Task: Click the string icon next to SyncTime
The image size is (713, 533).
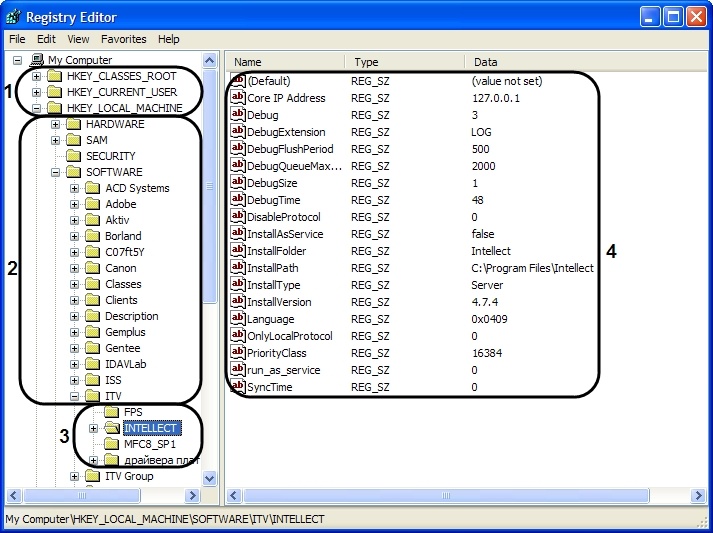Action: point(237,387)
